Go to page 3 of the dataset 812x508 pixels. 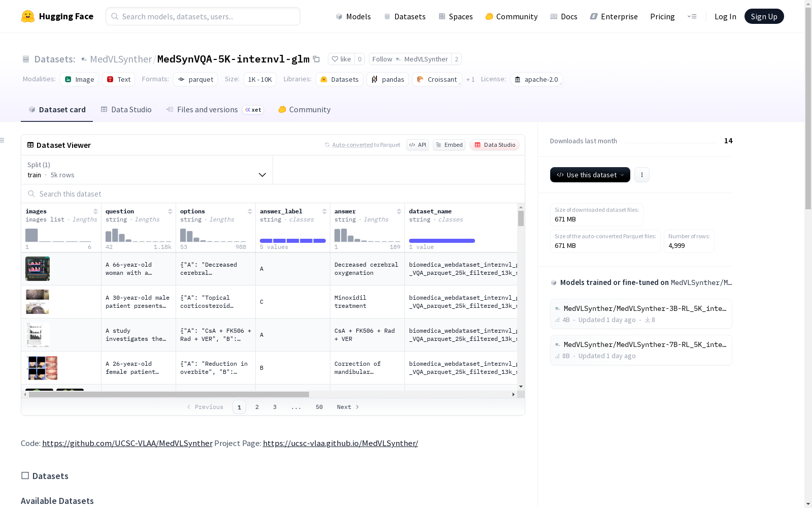click(x=275, y=407)
